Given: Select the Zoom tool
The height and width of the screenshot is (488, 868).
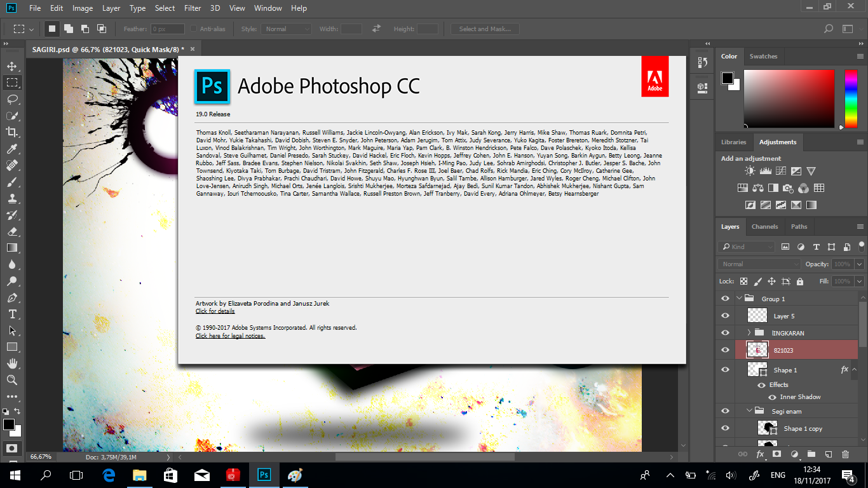Looking at the screenshot, I should click(11, 380).
